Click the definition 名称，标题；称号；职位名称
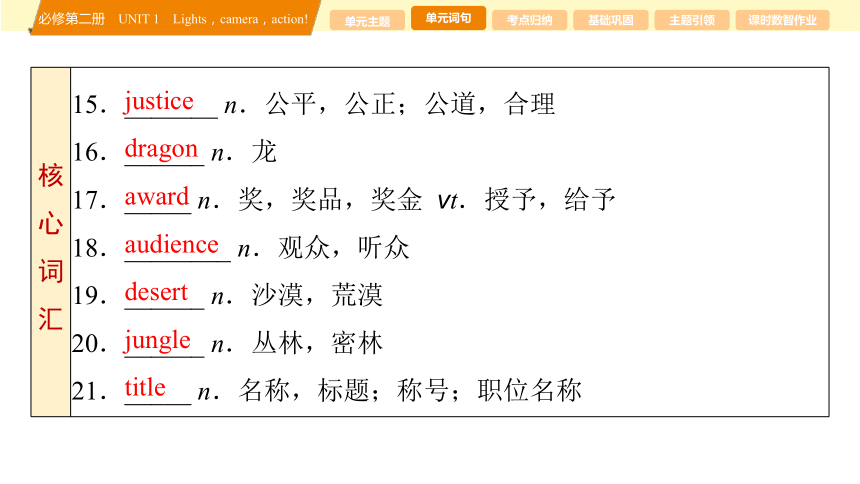This screenshot has width=860, height=484. [x=410, y=391]
